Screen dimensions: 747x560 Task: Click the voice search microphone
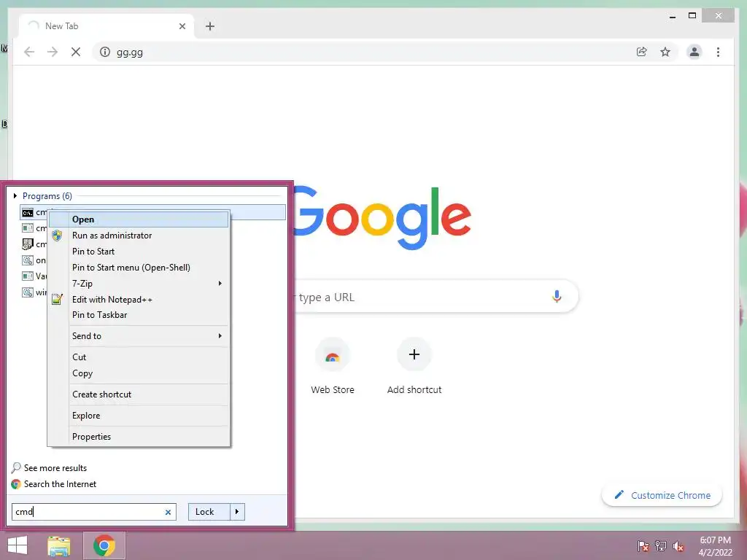(557, 297)
